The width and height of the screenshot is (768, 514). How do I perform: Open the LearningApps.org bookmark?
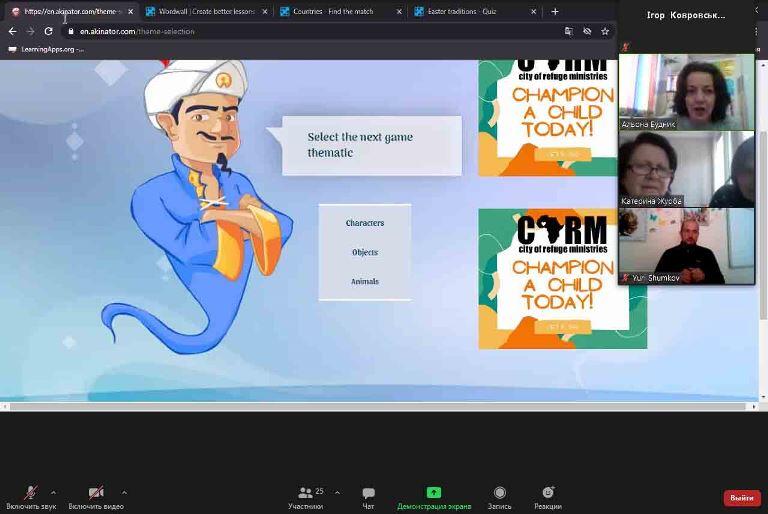(x=46, y=49)
